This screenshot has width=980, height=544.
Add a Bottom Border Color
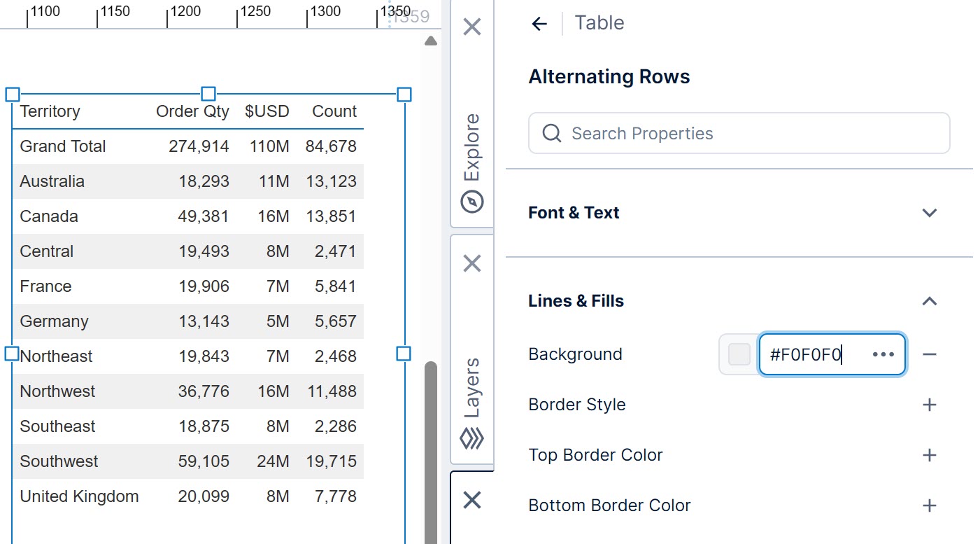[x=930, y=505]
